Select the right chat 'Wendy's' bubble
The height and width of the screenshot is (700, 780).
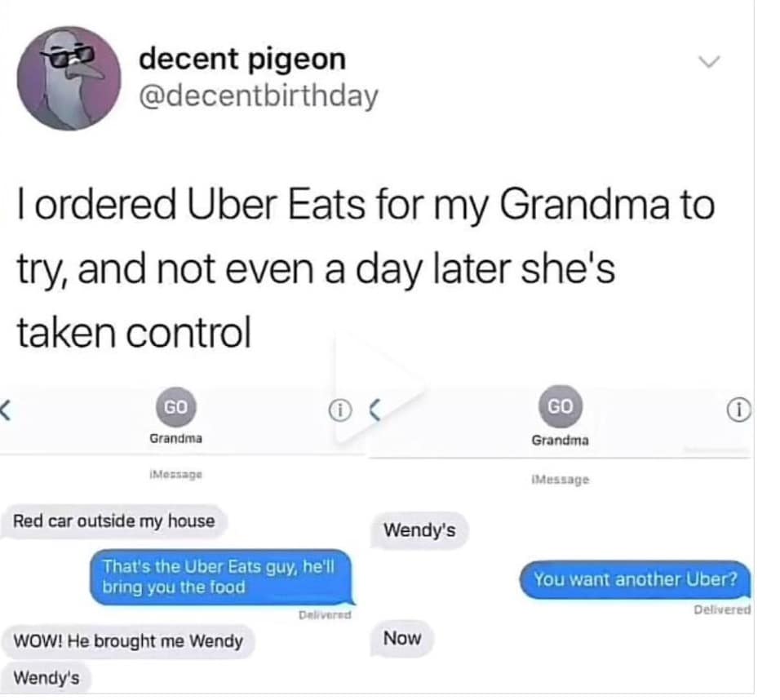click(x=419, y=530)
